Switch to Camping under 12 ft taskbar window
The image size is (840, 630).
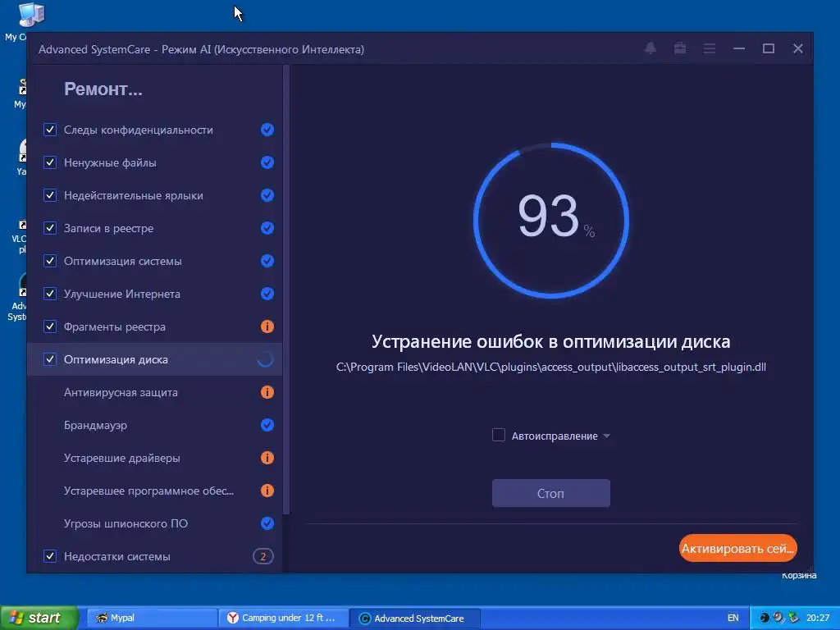[283, 618]
